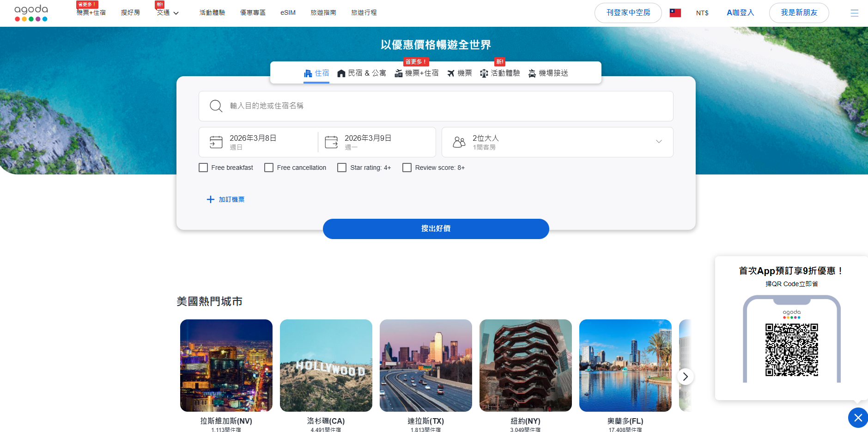Click the plus icon to add flights
Image resolution: width=868 pixels, height=432 pixels.
click(x=211, y=199)
